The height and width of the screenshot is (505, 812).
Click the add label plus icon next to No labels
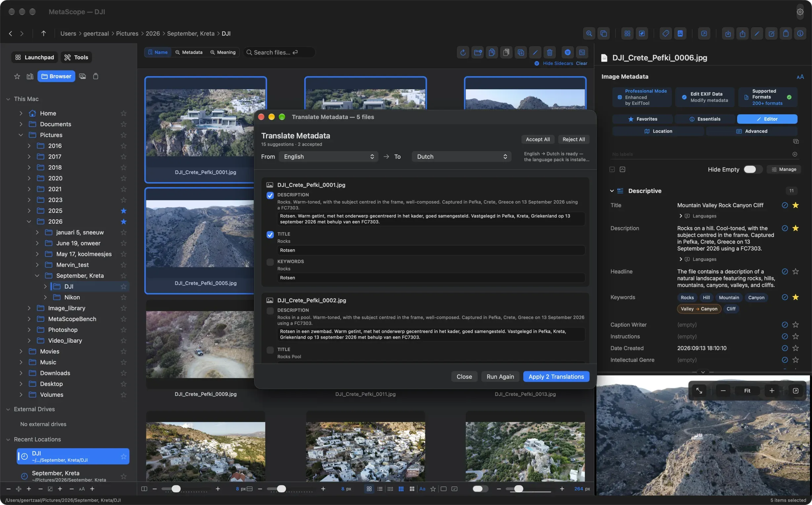pyautogui.click(x=794, y=154)
